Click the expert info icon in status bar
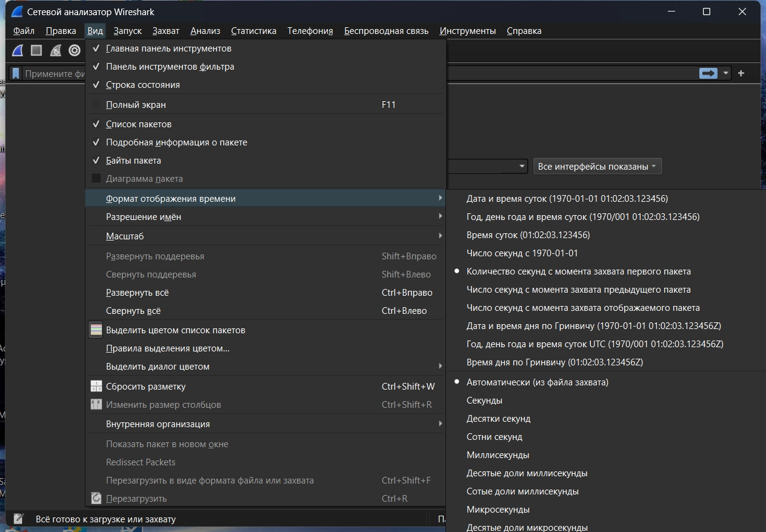Image resolution: width=766 pixels, height=532 pixels. coord(19,519)
